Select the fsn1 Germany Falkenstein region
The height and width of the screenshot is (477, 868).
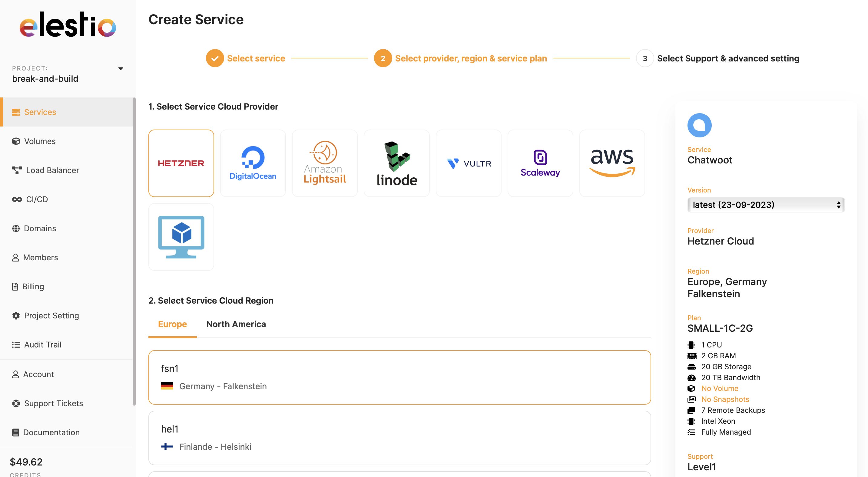coord(399,377)
